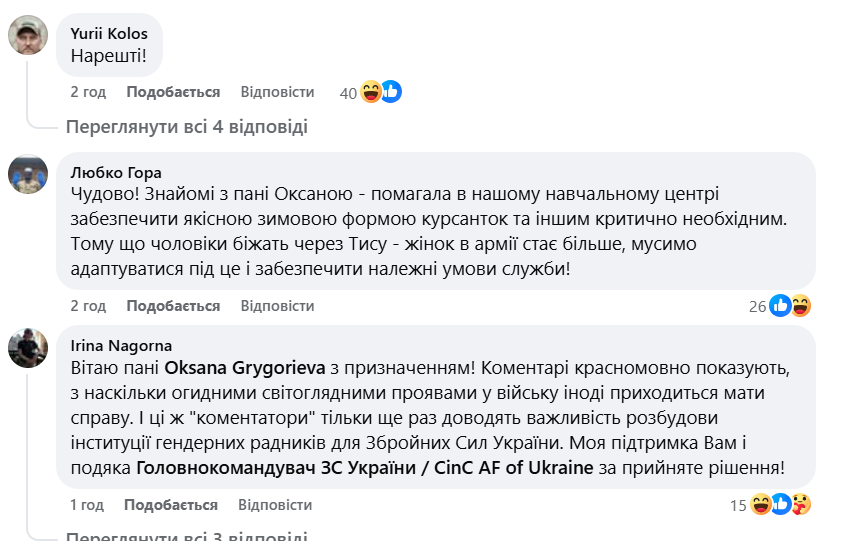This screenshot has height=541, width=851.
Task: Reply to Любко Гора with Відповісти
Action: (277, 305)
